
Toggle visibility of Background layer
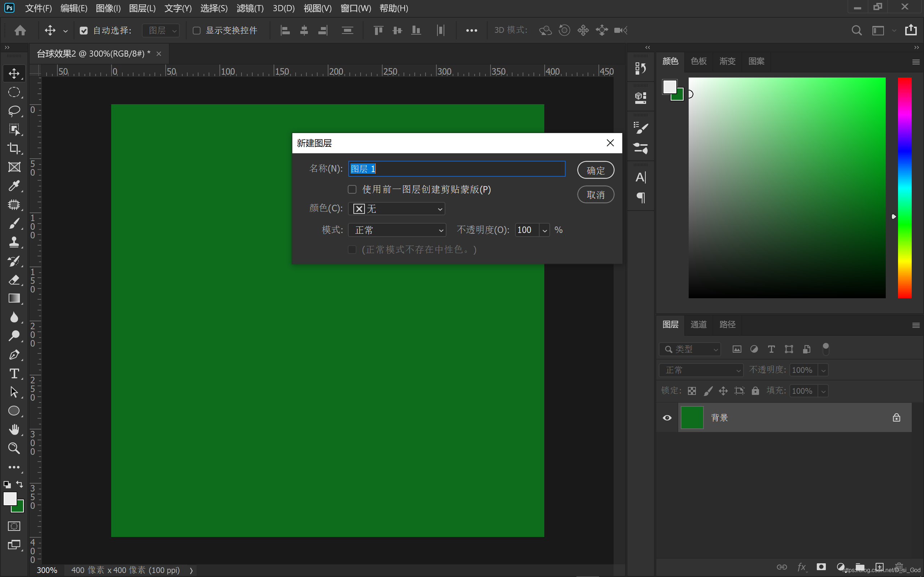coord(667,417)
